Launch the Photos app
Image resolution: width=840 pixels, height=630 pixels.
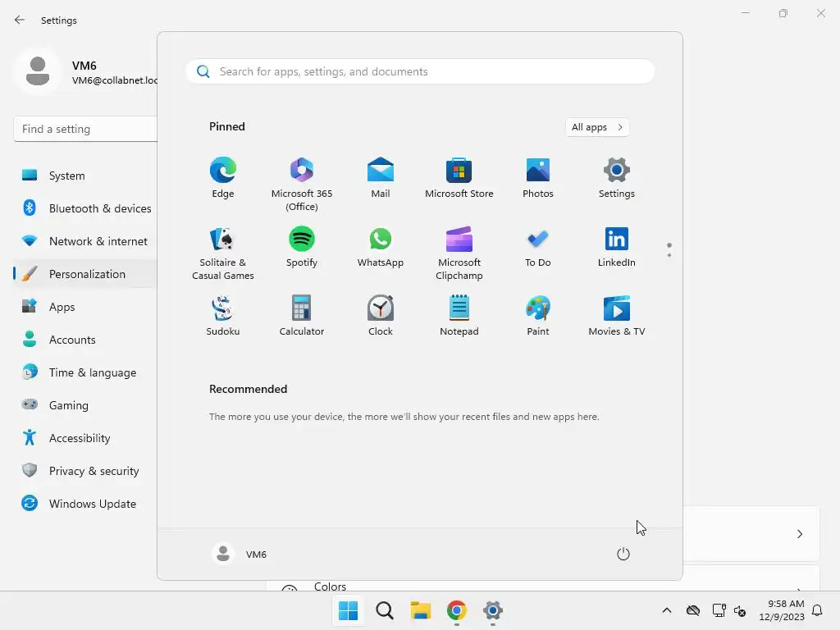538,178
